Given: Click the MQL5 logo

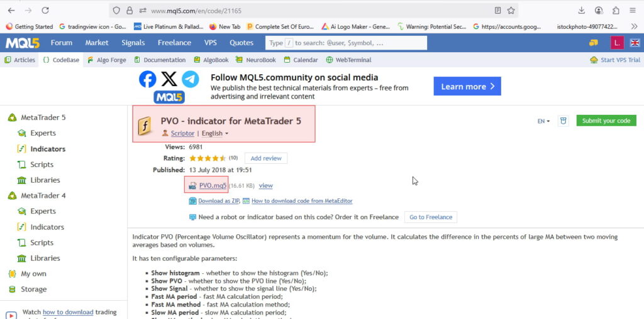Looking at the screenshot, I should pos(23,43).
